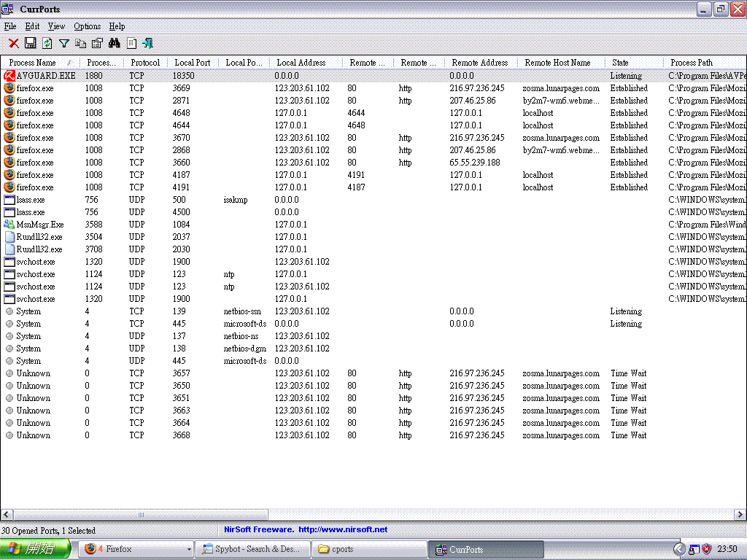Click the AVGUARD.EXE process icon

coord(9,75)
